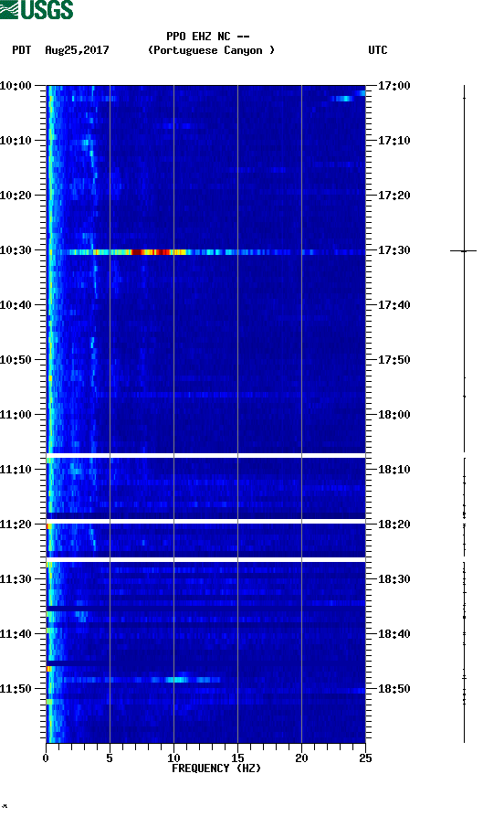Click the '10:00' PDT time label
Screen dimensions: 504x816
16,86
